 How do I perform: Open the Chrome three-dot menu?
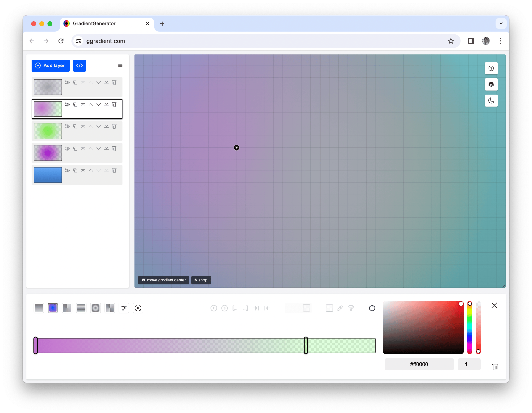(x=500, y=41)
